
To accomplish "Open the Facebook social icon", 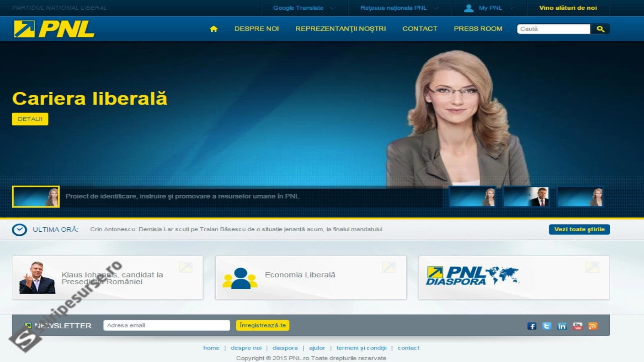I will click(532, 326).
